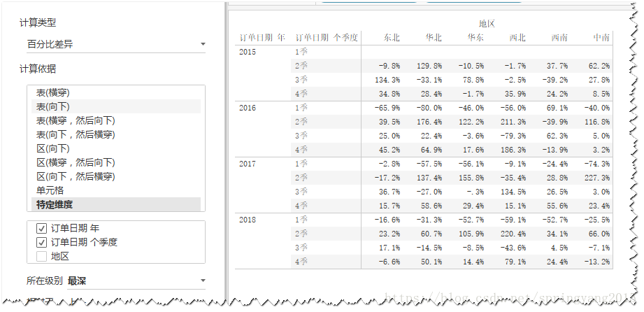Click the 计算类型 section label
644x312 pixels.
point(38,23)
